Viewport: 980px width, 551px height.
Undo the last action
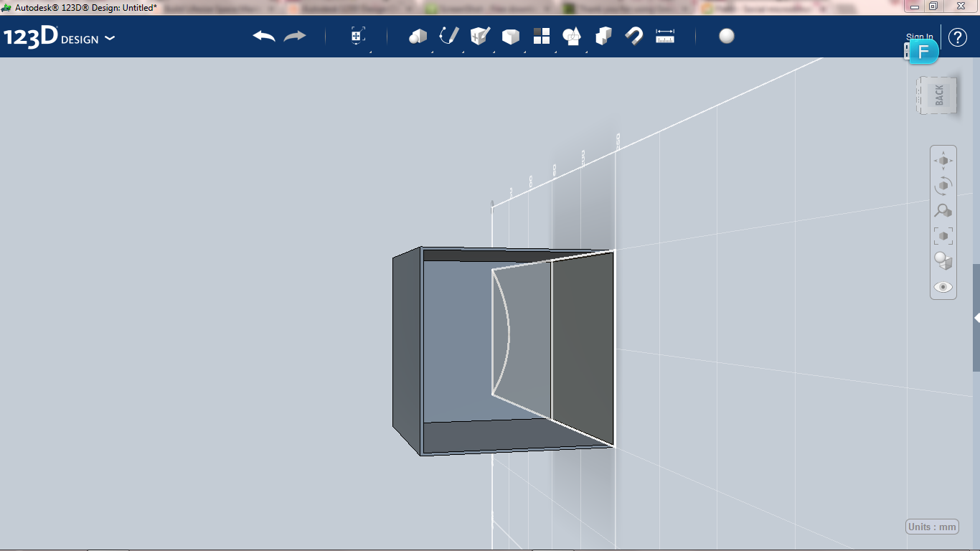click(x=264, y=37)
